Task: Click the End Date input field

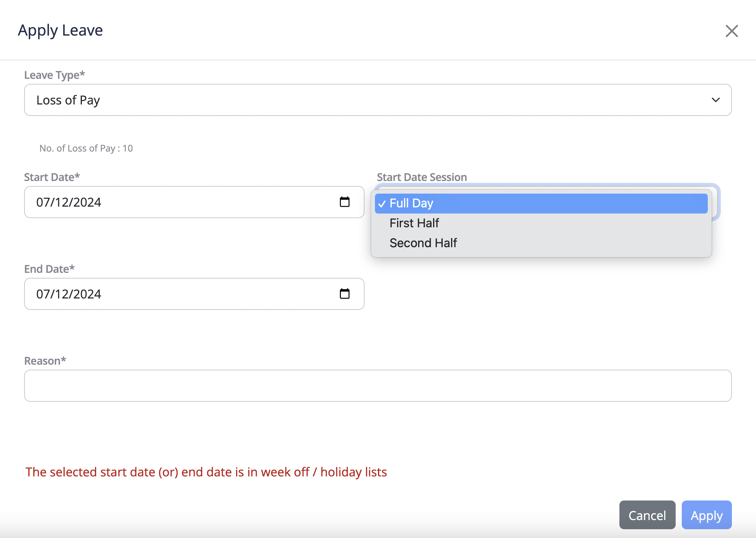Action: pyautogui.click(x=180, y=294)
